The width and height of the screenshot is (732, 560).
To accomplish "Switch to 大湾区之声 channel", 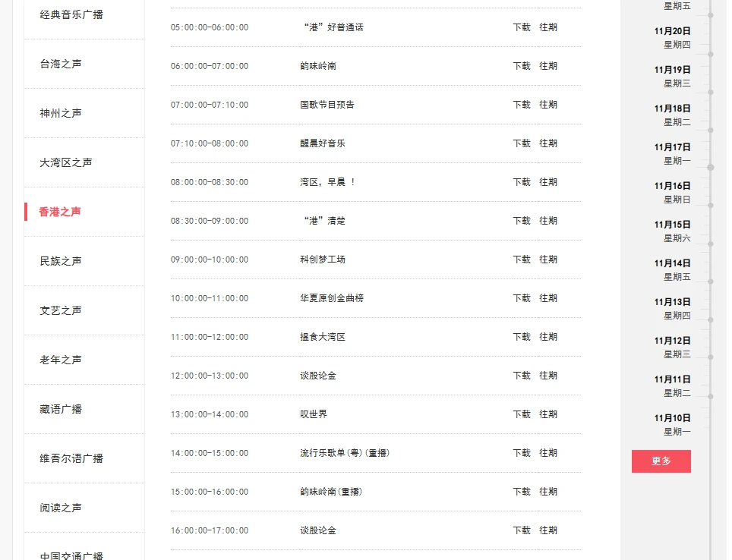I will pyautogui.click(x=66, y=162).
